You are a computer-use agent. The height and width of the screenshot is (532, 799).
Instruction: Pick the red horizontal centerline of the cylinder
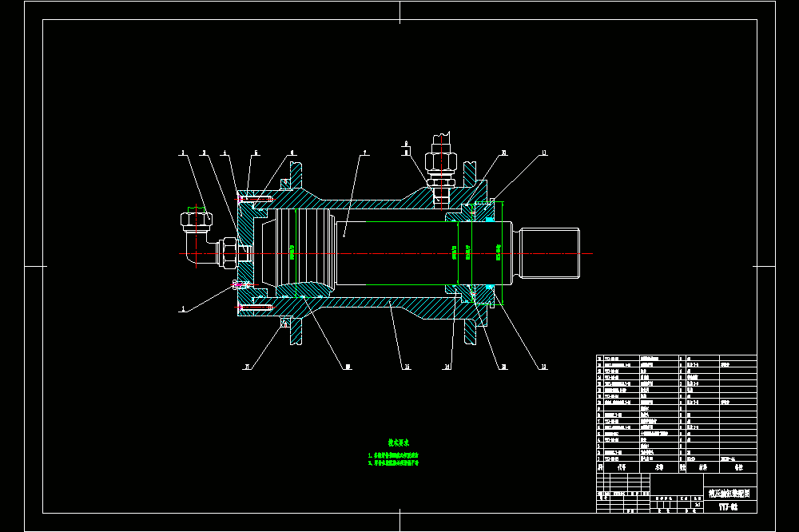386,253
